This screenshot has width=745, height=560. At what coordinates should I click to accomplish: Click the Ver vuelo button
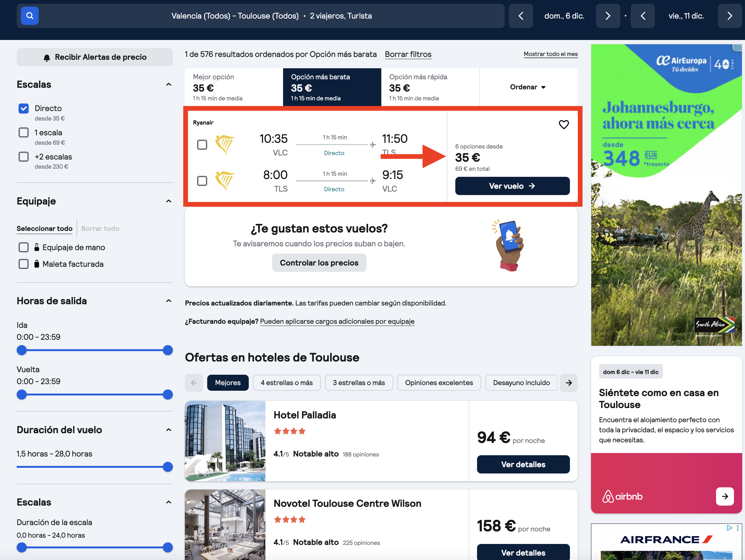[x=512, y=186]
